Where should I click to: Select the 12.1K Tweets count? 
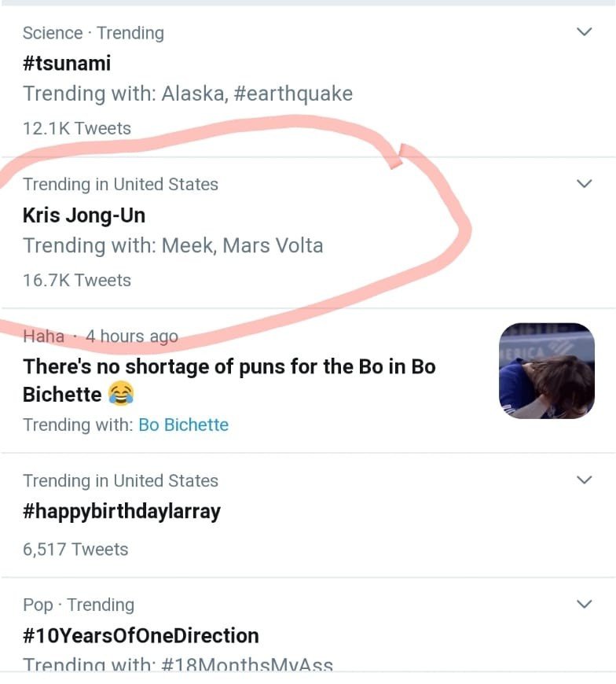click(x=77, y=128)
